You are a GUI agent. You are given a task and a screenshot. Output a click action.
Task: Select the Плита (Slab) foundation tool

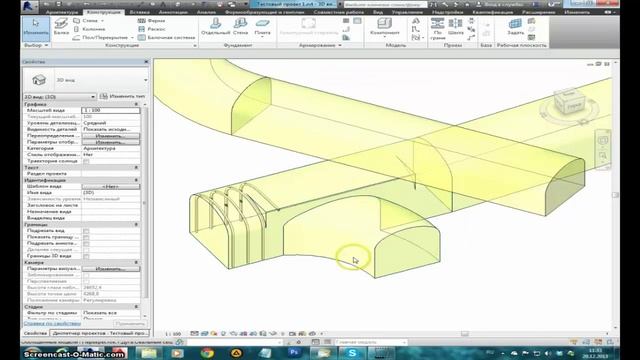click(262, 27)
